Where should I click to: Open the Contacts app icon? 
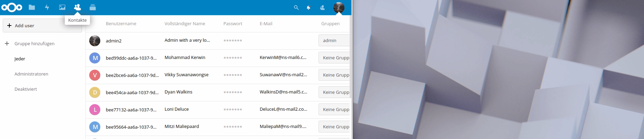click(x=77, y=7)
